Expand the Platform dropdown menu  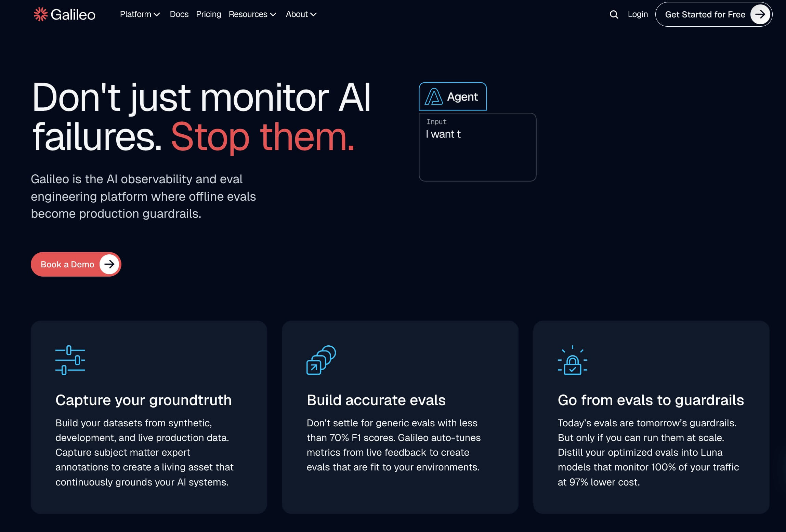point(140,14)
